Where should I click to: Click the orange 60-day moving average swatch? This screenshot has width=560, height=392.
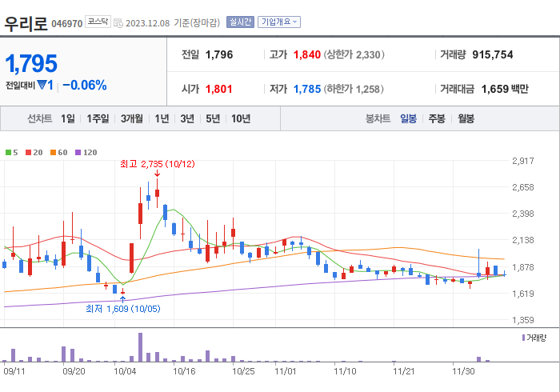pyautogui.click(x=54, y=153)
